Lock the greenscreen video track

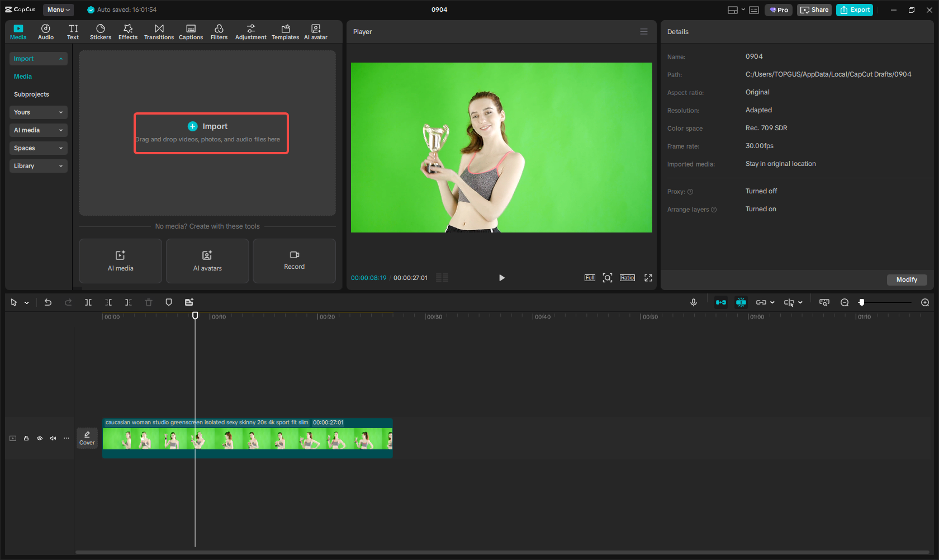[26, 438]
